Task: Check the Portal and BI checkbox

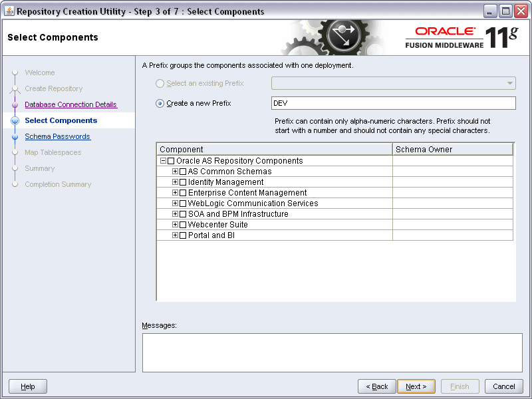Action: [x=182, y=235]
